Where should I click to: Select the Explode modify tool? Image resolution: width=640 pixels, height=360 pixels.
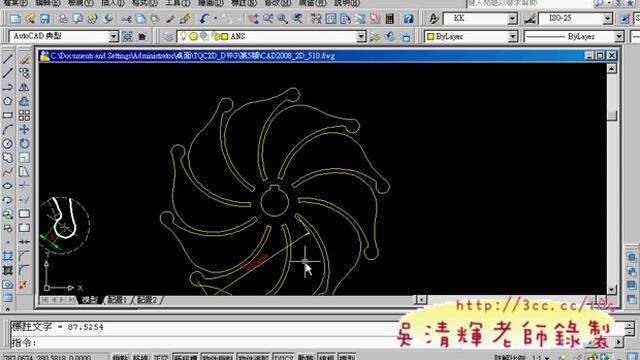tap(23, 284)
